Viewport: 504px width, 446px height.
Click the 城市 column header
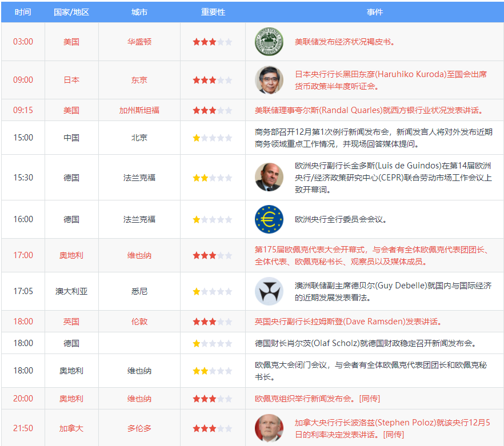(139, 12)
